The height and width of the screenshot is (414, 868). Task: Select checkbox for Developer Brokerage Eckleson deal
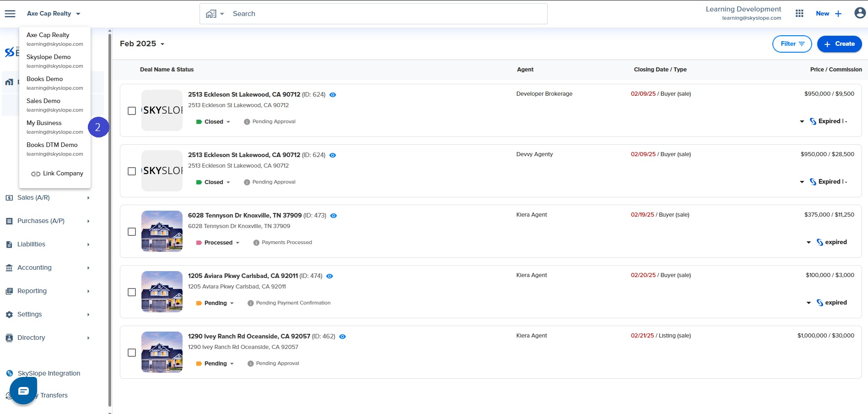click(x=132, y=111)
